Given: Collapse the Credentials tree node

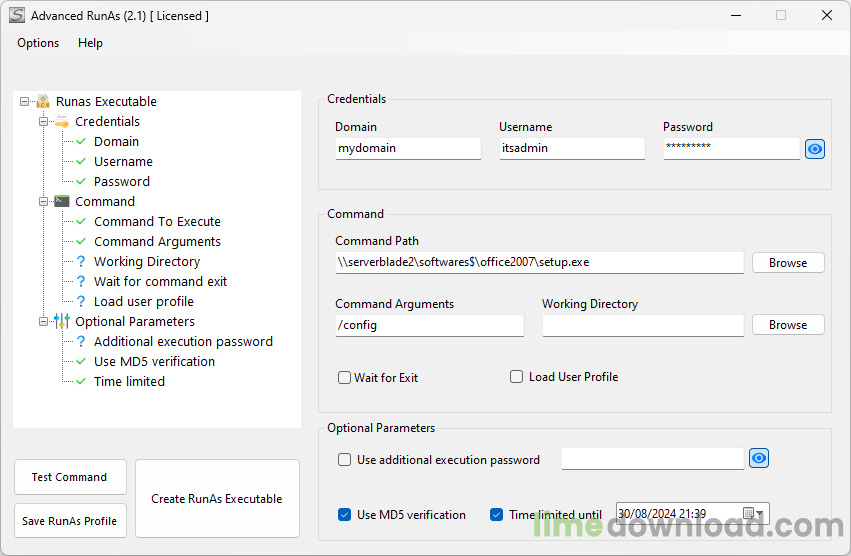Looking at the screenshot, I should click(x=44, y=122).
